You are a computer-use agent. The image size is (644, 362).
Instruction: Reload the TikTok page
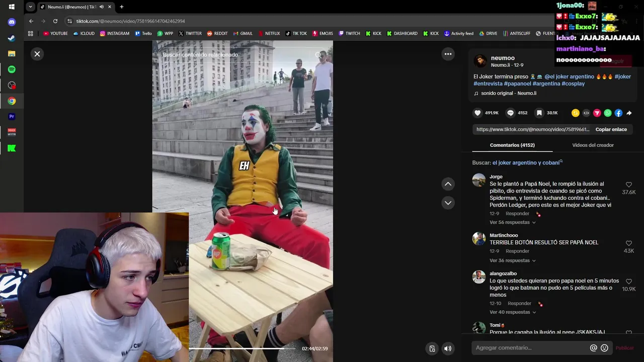pos(55,21)
